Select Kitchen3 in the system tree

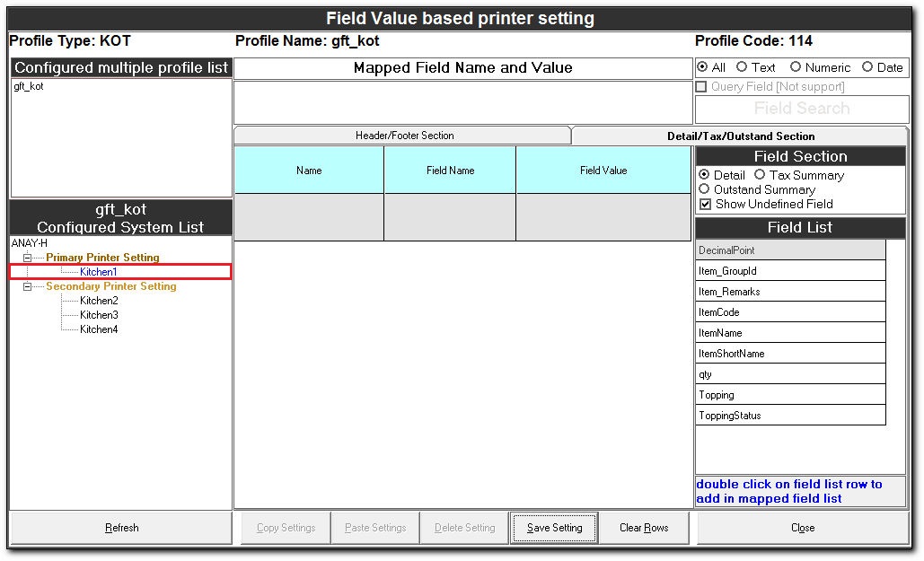pos(99,315)
